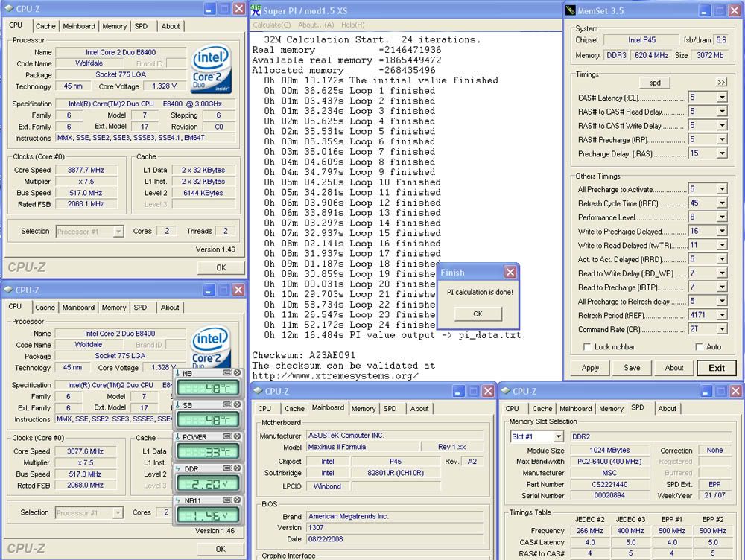The image size is (745, 560).
Task: Close the NB11 voltage monitor widget
Action: point(237,500)
